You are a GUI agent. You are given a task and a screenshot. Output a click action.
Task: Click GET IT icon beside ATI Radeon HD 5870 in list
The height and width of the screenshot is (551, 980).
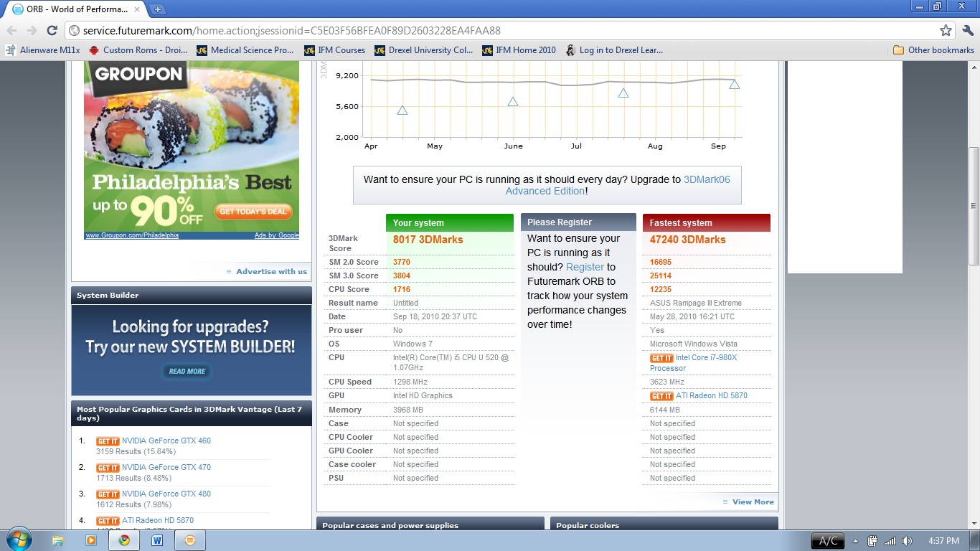tap(108, 521)
